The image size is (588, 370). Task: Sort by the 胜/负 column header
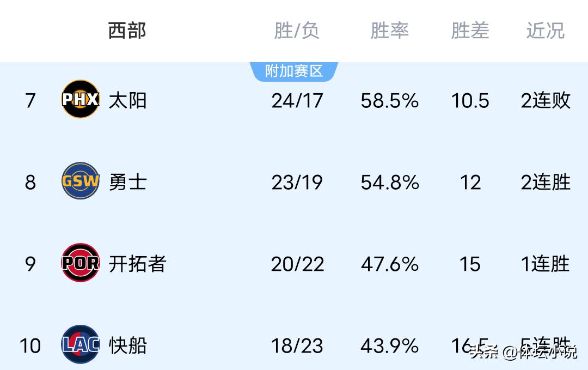(x=296, y=31)
